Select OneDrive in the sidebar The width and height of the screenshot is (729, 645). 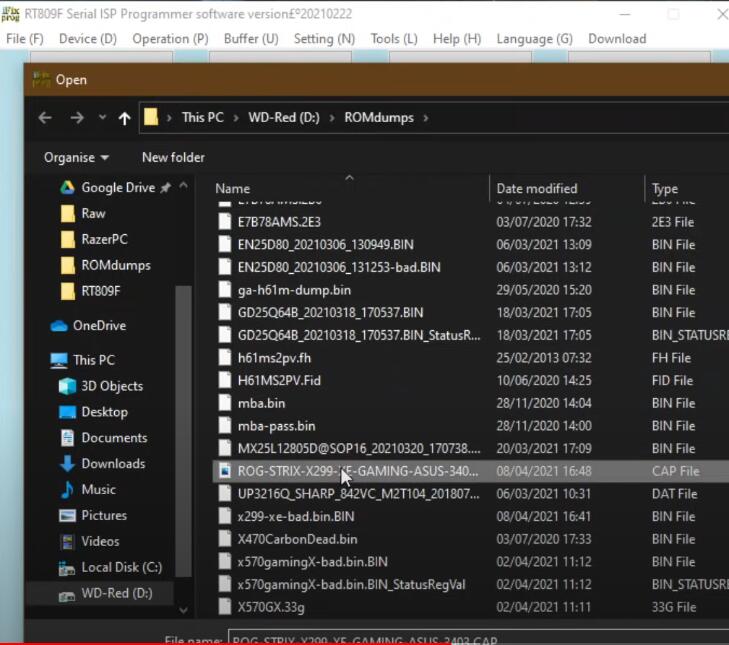click(x=88, y=326)
